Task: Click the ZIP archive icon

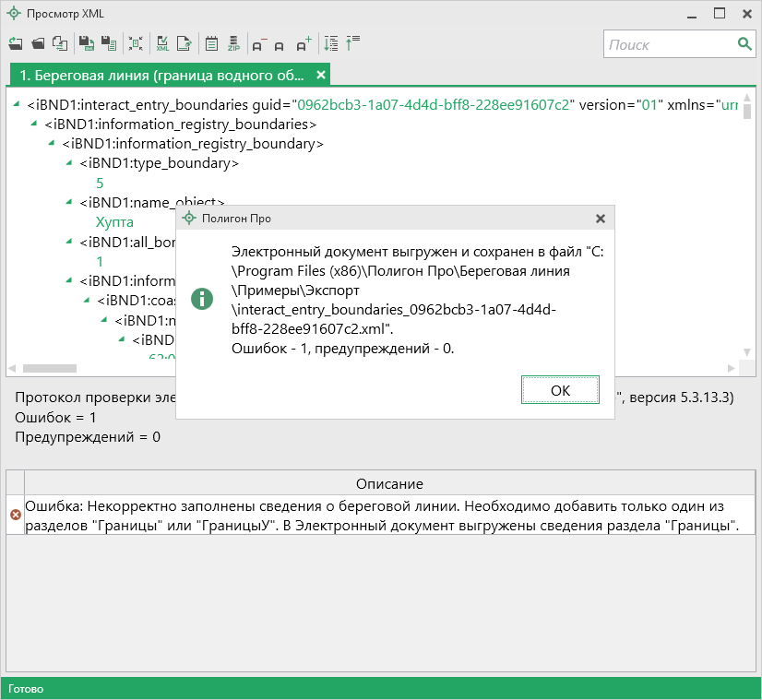Action: (233, 43)
